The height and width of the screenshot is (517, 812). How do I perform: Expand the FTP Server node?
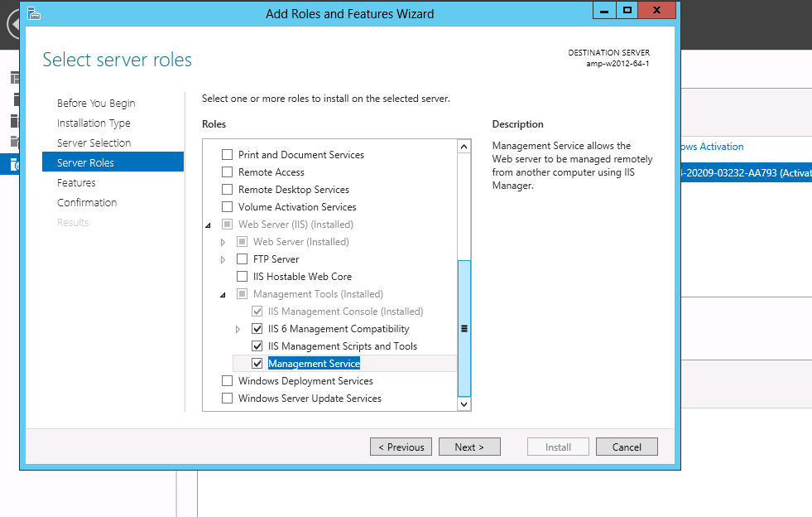[x=223, y=259]
